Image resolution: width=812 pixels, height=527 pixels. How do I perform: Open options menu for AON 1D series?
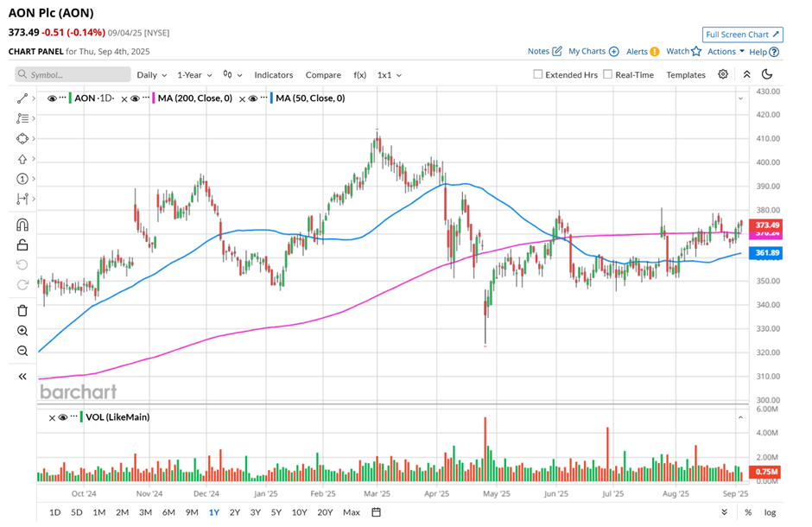click(63, 98)
